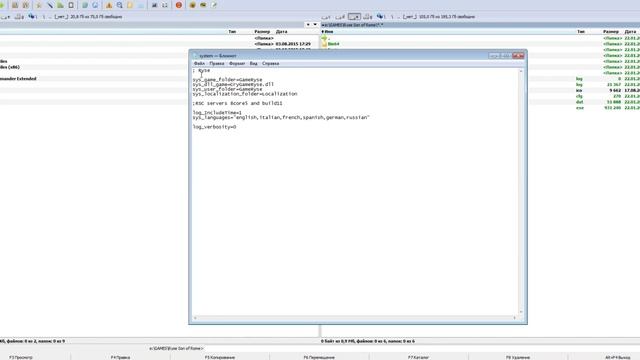The image size is (640, 360).
Task: Click the F5 Копирование button
Action: [220, 357]
